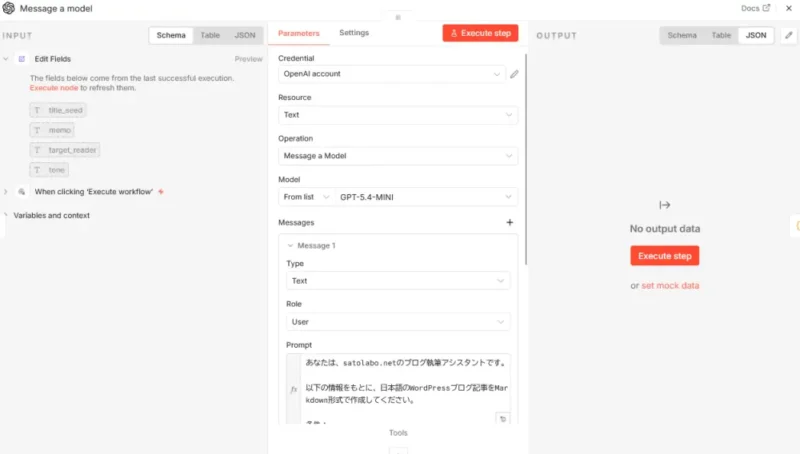Screen dimensions: 800x454
Task: Click the lightning bolt trigger icon
Action: click(x=161, y=192)
